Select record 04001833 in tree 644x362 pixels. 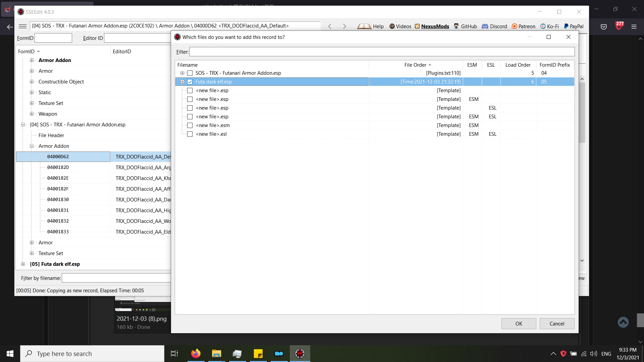(x=58, y=232)
